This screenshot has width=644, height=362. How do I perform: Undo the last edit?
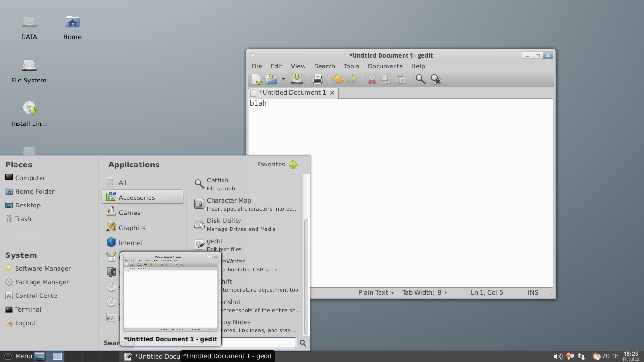tap(338, 79)
